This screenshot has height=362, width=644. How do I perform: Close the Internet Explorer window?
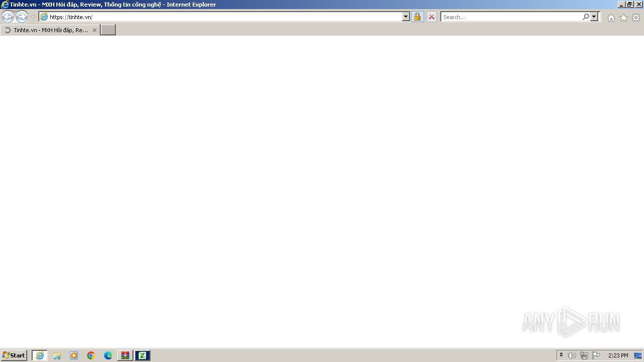click(x=638, y=5)
